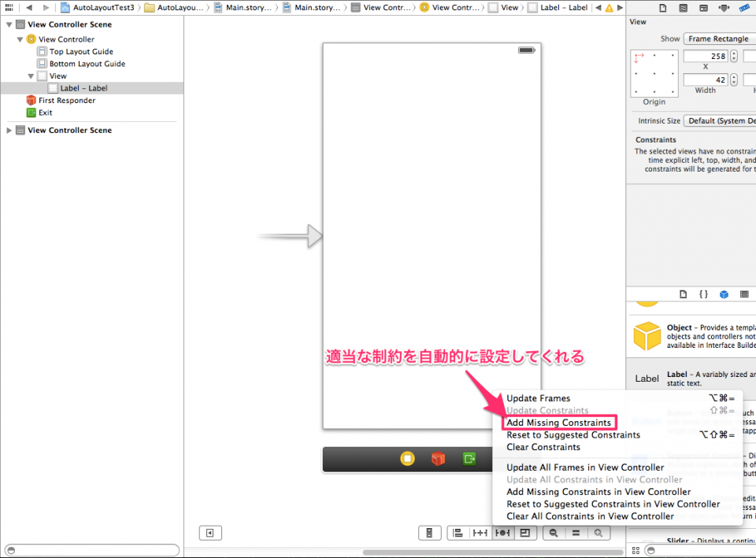Viewport: 756px width, 558px height.
Task: Select First Responder in outline
Action: point(61,100)
